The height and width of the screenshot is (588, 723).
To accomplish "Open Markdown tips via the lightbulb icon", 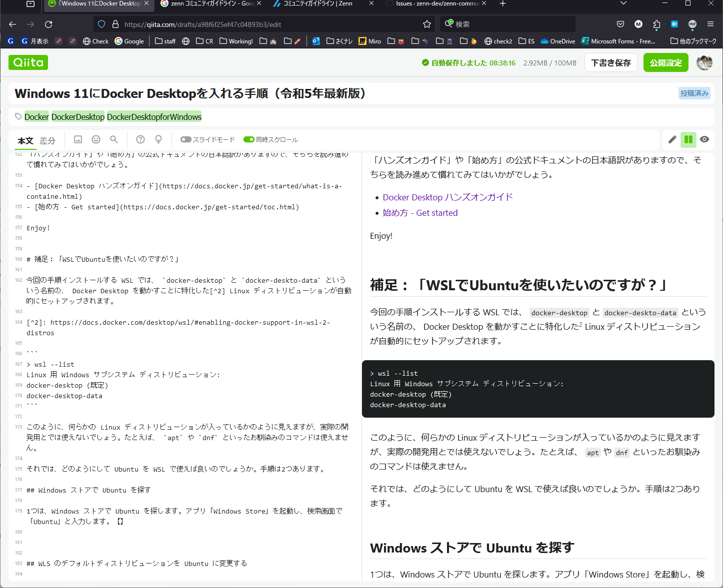I will pyautogui.click(x=158, y=140).
